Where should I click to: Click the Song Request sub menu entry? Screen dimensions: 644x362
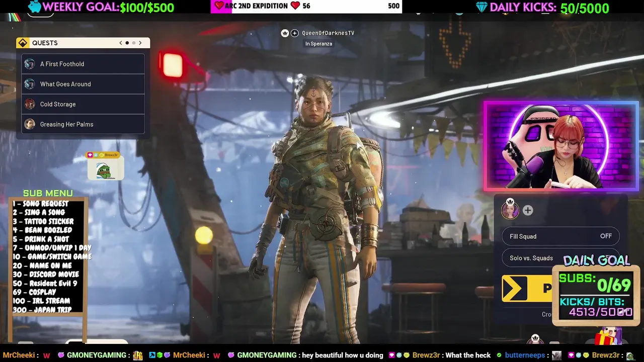pyautogui.click(x=41, y=204)
